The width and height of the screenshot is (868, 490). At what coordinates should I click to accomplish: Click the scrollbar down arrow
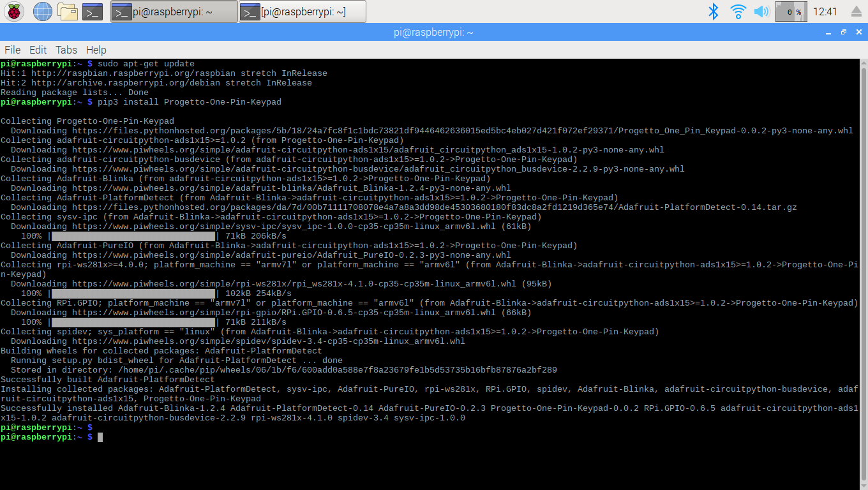coord(864,486)
